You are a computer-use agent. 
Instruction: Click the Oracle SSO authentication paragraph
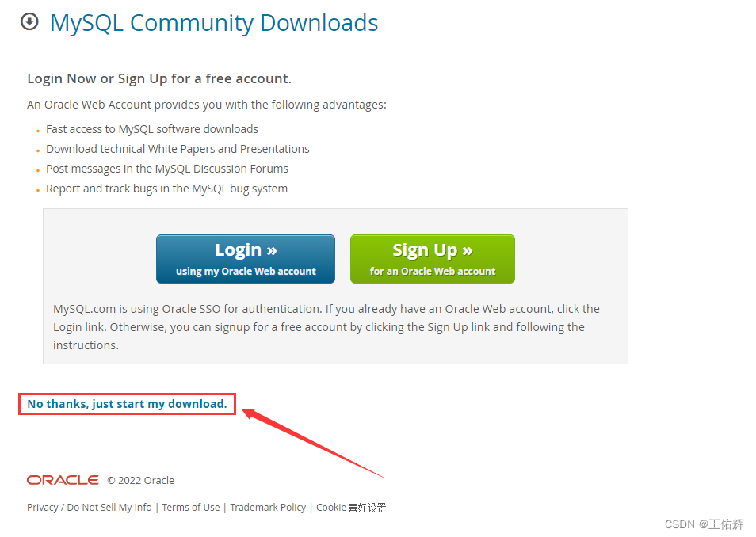pos(326,327)
